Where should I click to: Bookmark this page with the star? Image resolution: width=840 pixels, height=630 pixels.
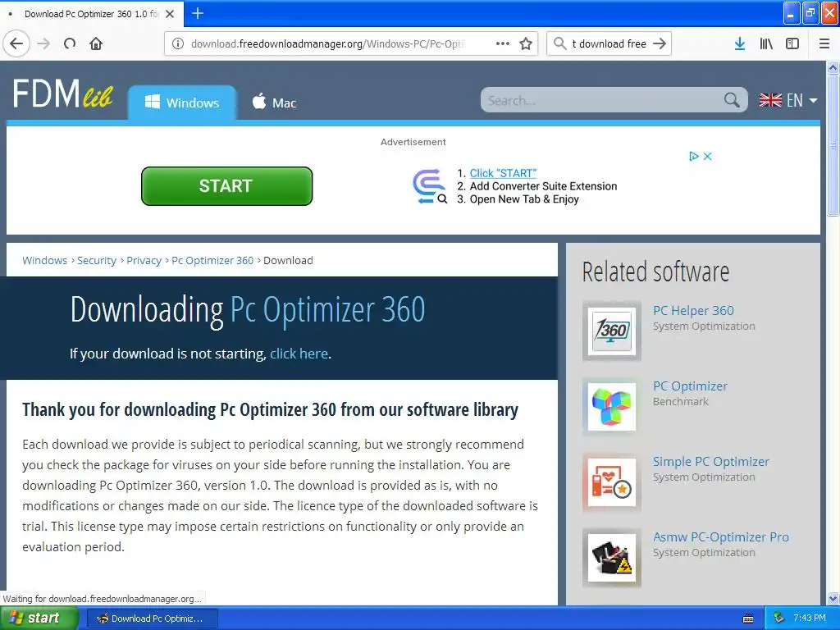(x=526, y=44)
